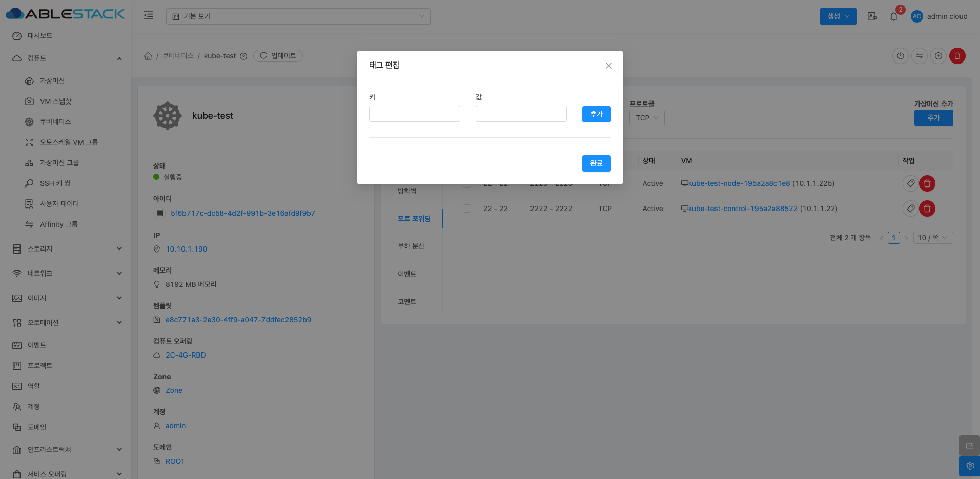Expand the 서비스 오퍼링 sidebar section
980x479 pixels.
pos(66,474)
